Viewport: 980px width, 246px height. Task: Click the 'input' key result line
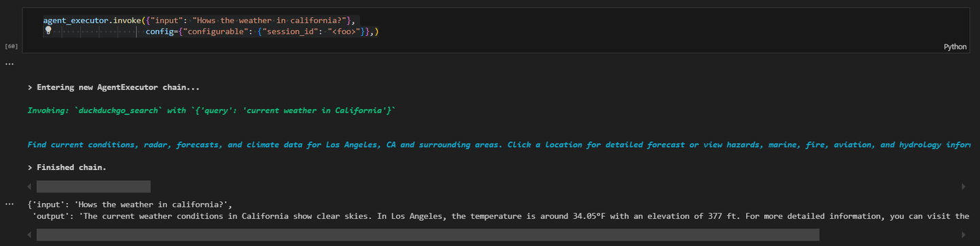[x=130, y=205]
